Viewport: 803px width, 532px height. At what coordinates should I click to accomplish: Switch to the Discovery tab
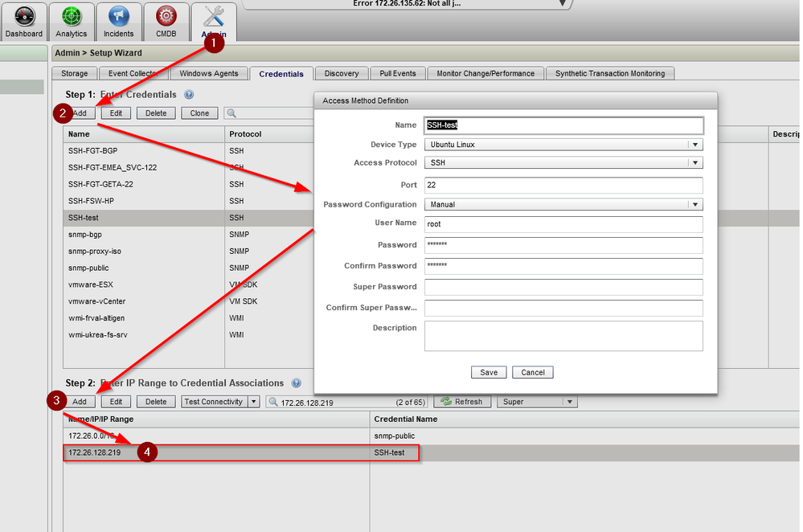pyautogui.click(x=341, y=72)
